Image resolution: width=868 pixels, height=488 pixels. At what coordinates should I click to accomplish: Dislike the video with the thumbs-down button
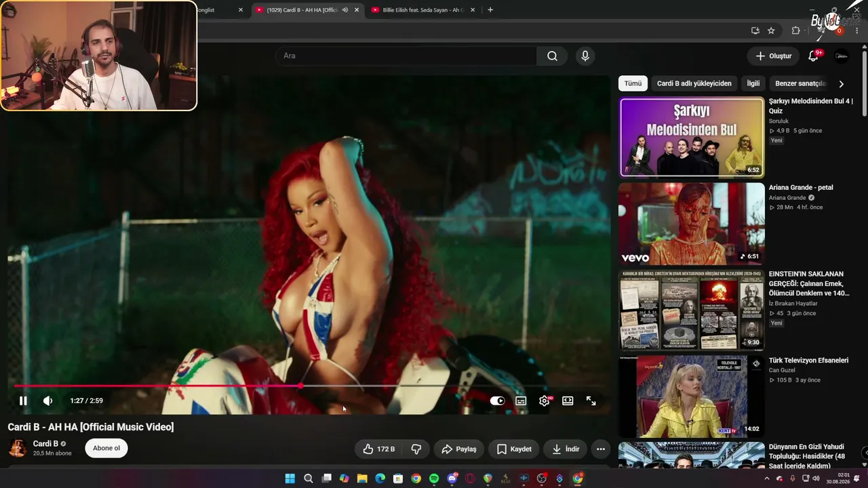416,449
